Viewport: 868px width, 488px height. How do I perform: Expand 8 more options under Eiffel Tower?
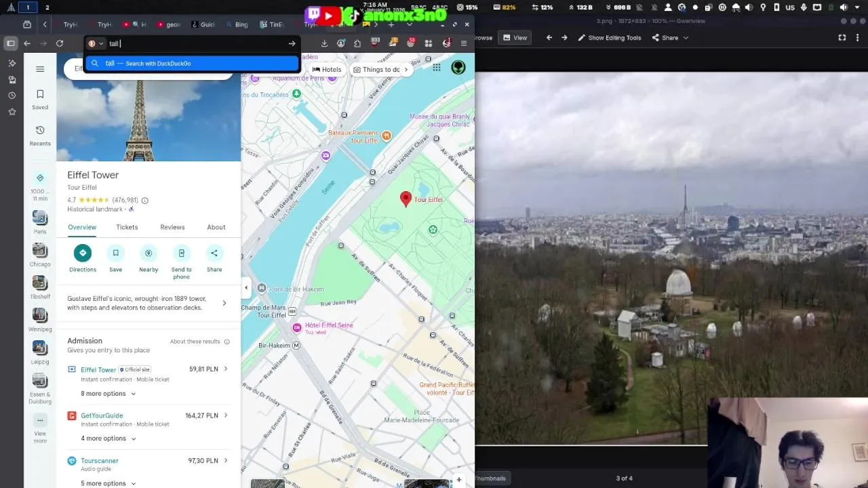click(108, 394)
